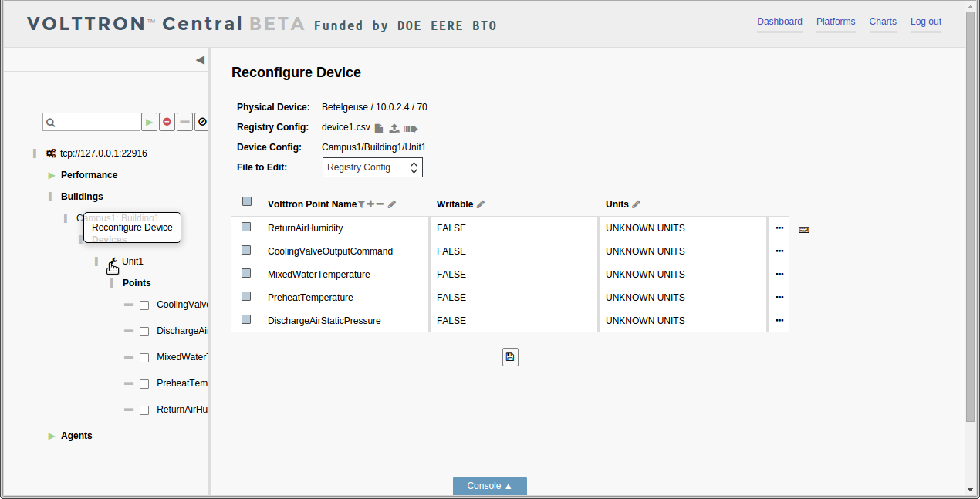Click the scrollbar down arrow

971,490
